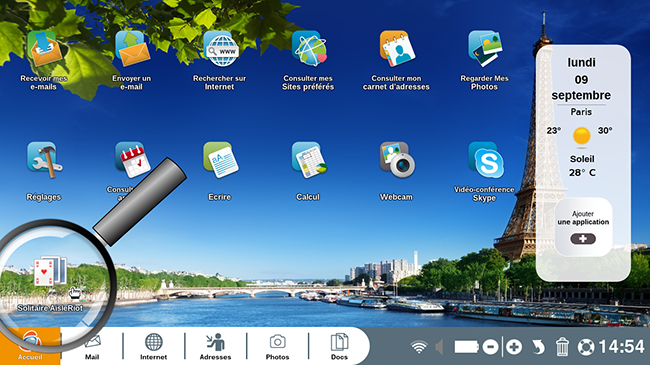Image resolution: width=650 pixels, height=365 pixels.
Task: Start the Webcam application
Action: (397, 160)
